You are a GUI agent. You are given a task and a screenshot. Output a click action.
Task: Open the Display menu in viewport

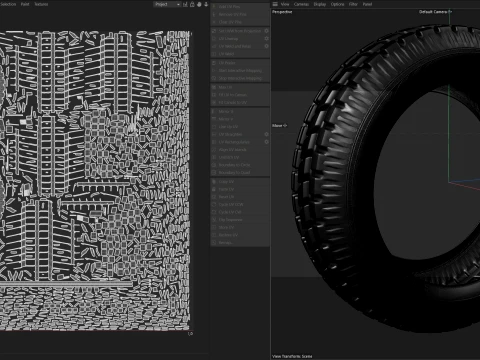(x=320, y=4)
